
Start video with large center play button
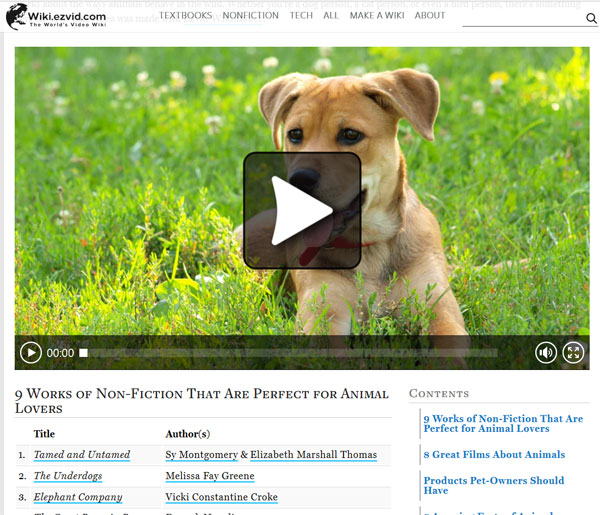(x=302, y=210)
